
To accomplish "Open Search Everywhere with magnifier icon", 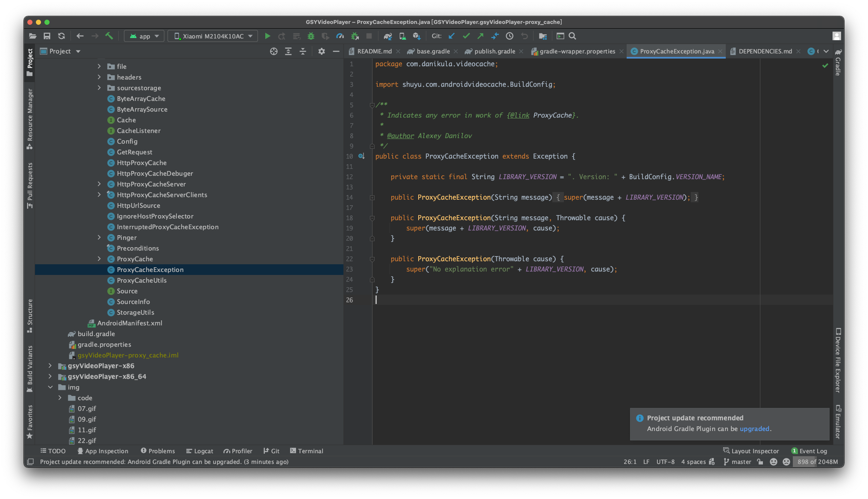I will click(572, 36).
